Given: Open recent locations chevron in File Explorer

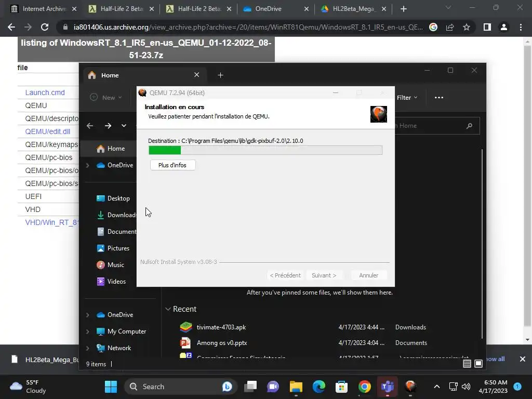Looking at the screenshot, I should (124, 126).
